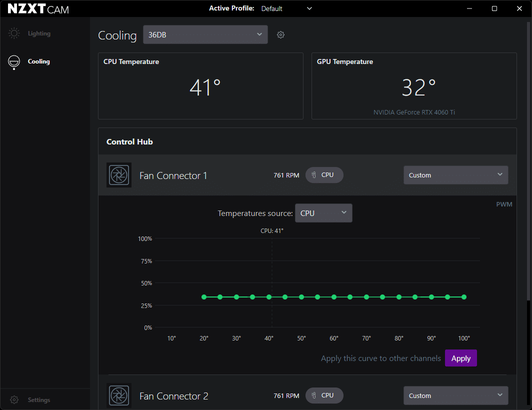Open the Temperatures source CPU dropdown

[x=323, y=213]
